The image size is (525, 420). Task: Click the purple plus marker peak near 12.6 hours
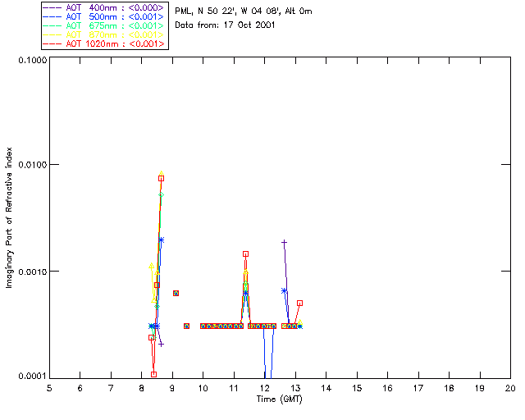pos(285,242)
